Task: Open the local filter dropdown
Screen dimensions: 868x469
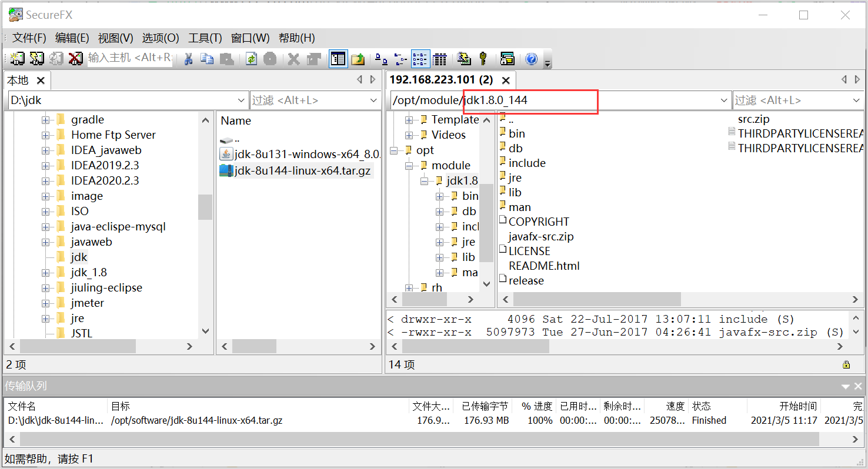Action: pyautogui.click(x=373, y=101)
